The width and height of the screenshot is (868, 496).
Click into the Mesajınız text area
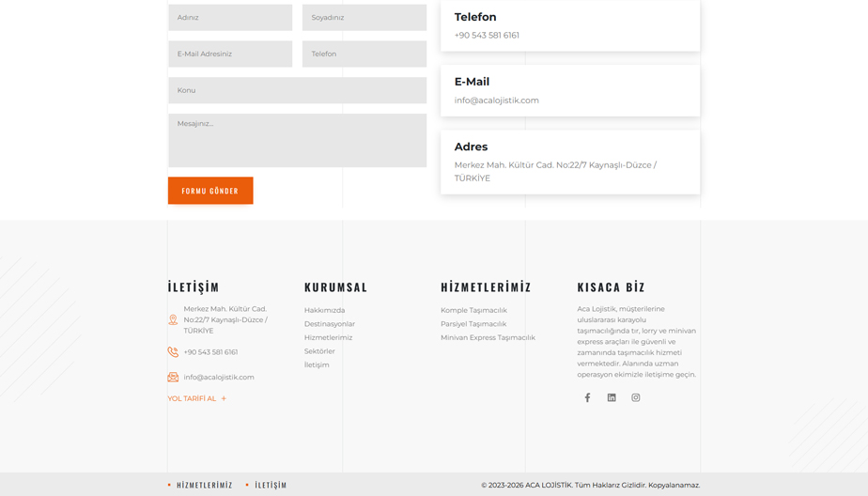point(297,141)
